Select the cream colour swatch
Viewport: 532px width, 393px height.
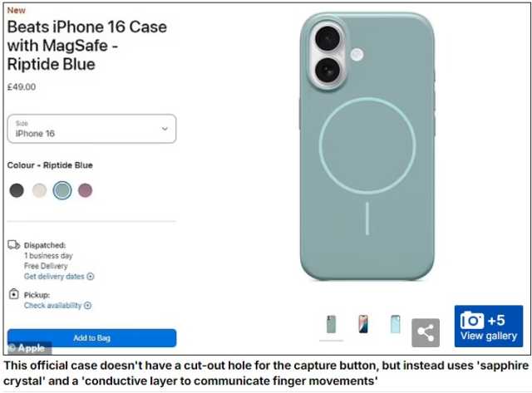coord(39,190)
